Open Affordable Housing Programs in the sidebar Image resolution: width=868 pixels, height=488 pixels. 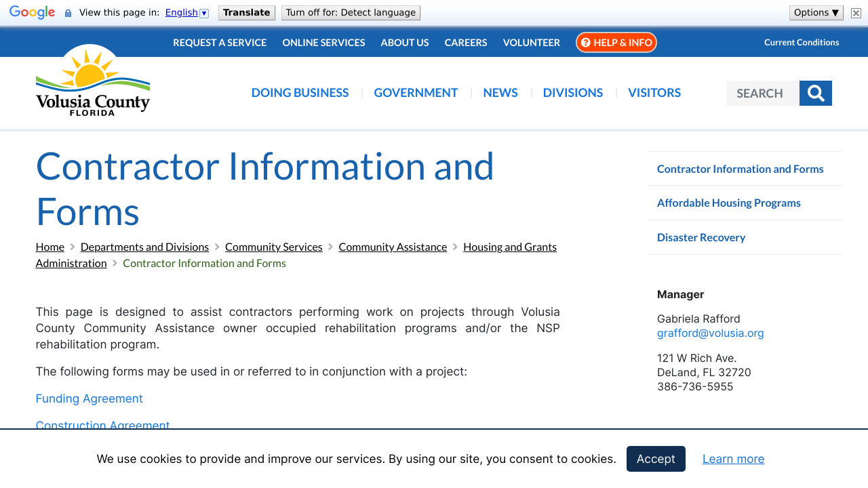tap(728, 203)
